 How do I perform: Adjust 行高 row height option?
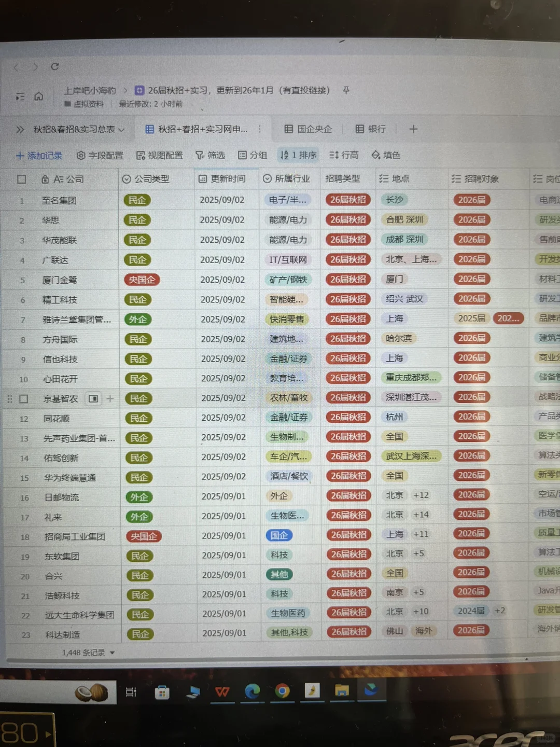point(344,155)
